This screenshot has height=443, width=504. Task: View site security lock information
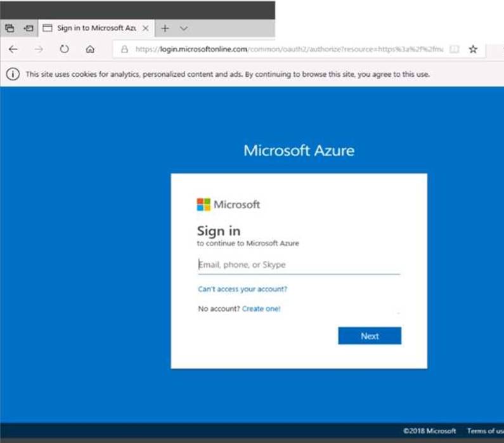(124, 50)
